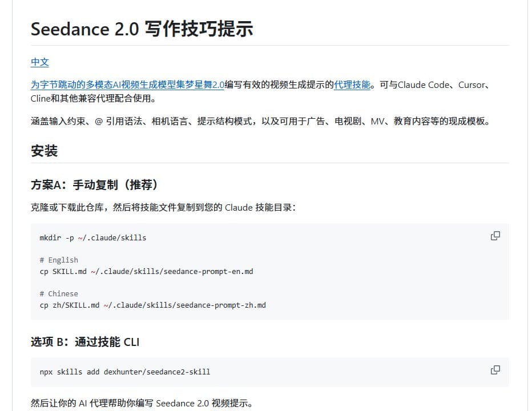Click the # English comment line

[x=59, y=260]
